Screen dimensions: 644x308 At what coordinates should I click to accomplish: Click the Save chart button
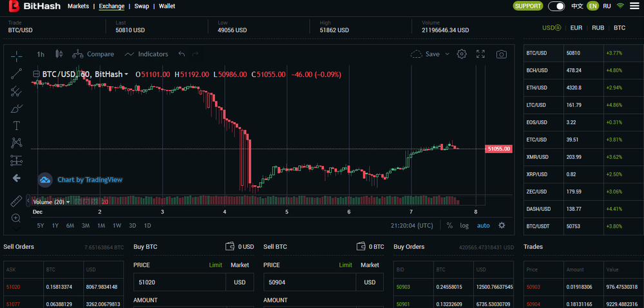(425, 54)
